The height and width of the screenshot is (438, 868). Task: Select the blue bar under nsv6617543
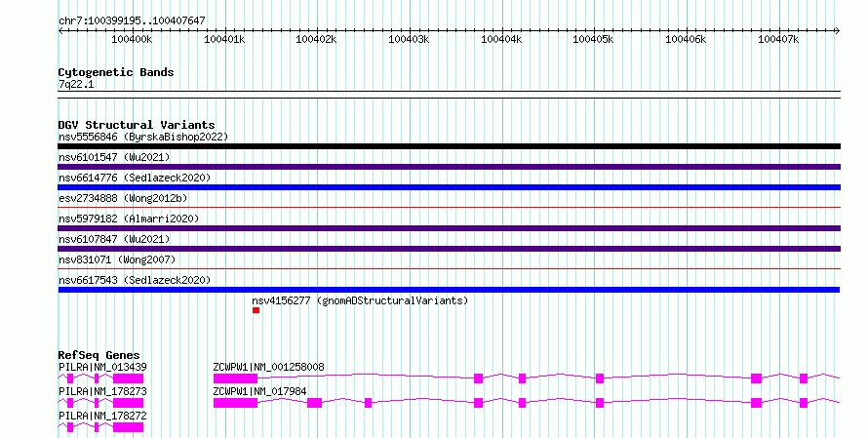click(449, 290)
